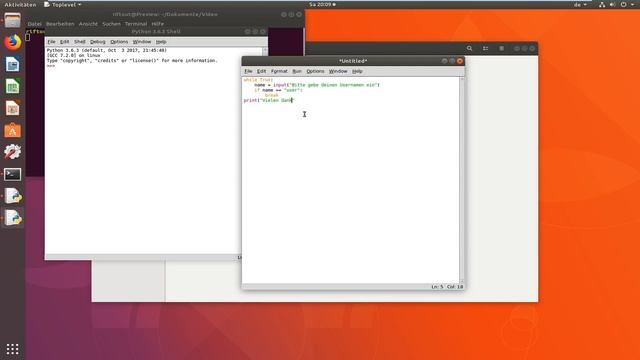This screenshot has height=360, width=640.
Task: Launch Firefox from the dock
Action: (x=12, y=42)
